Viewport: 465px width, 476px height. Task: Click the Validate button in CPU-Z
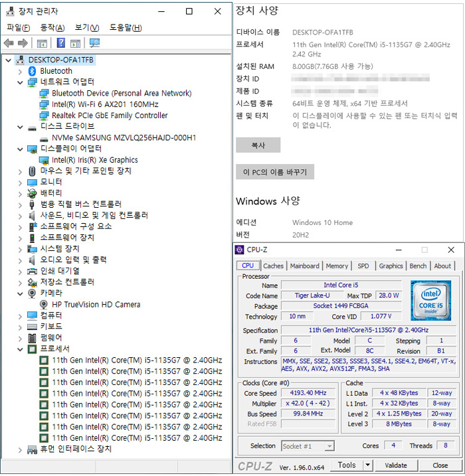click(x=396, y=465)
